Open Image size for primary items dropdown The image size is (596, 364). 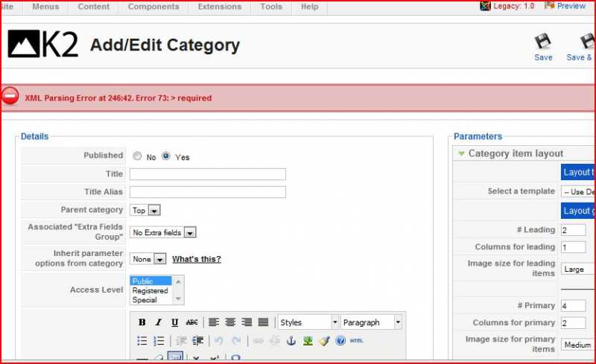click(x=578, y=345)
